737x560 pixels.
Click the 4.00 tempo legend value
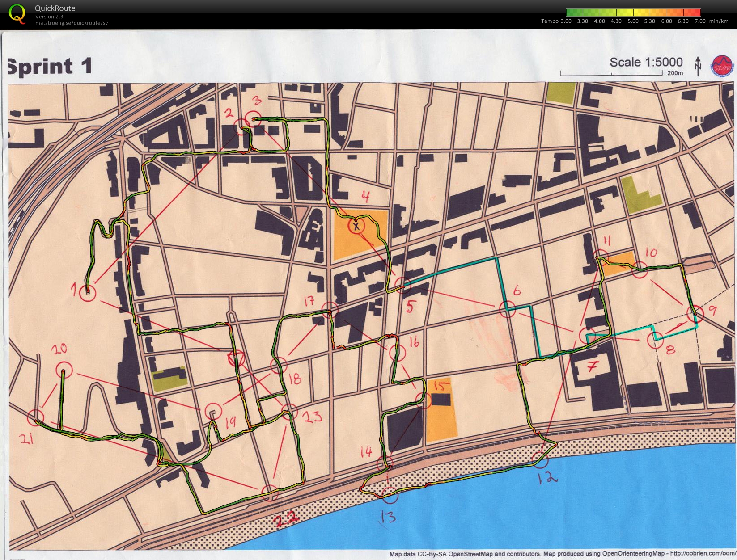click(599, 21)
